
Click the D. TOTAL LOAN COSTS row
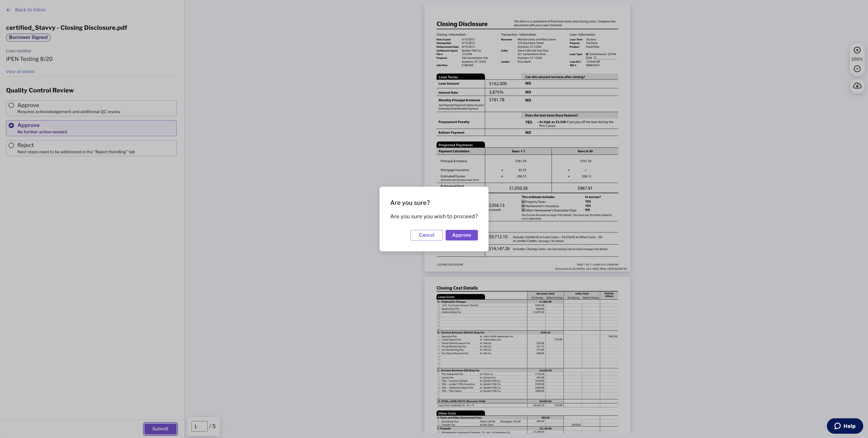(527, 401)
